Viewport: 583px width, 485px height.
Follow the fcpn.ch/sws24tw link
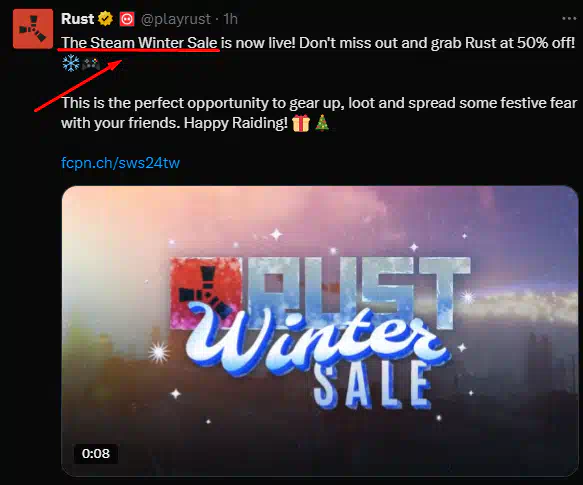pos(120,163)
